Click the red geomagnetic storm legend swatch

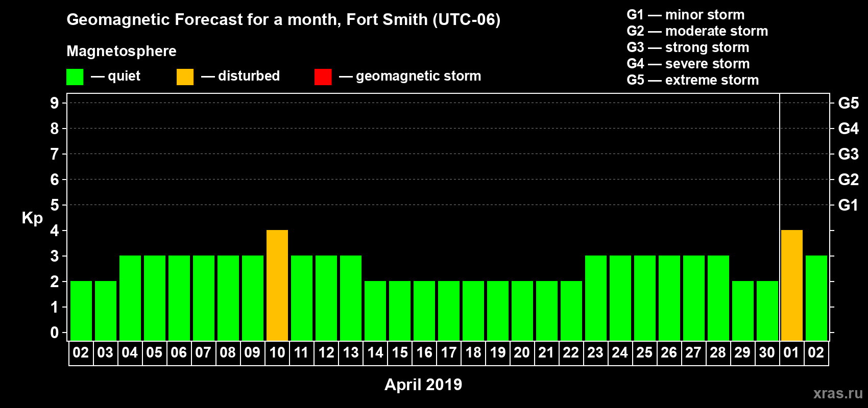[x=323, y=77]
